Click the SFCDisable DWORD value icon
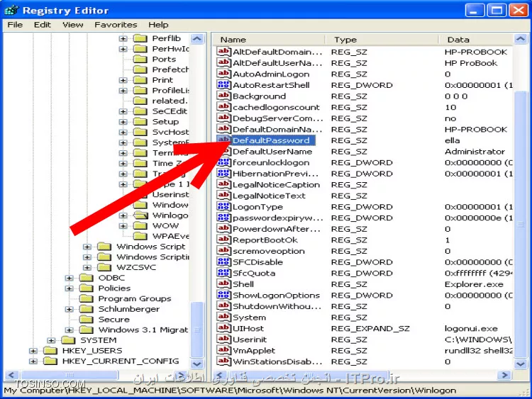 point(223,262)
